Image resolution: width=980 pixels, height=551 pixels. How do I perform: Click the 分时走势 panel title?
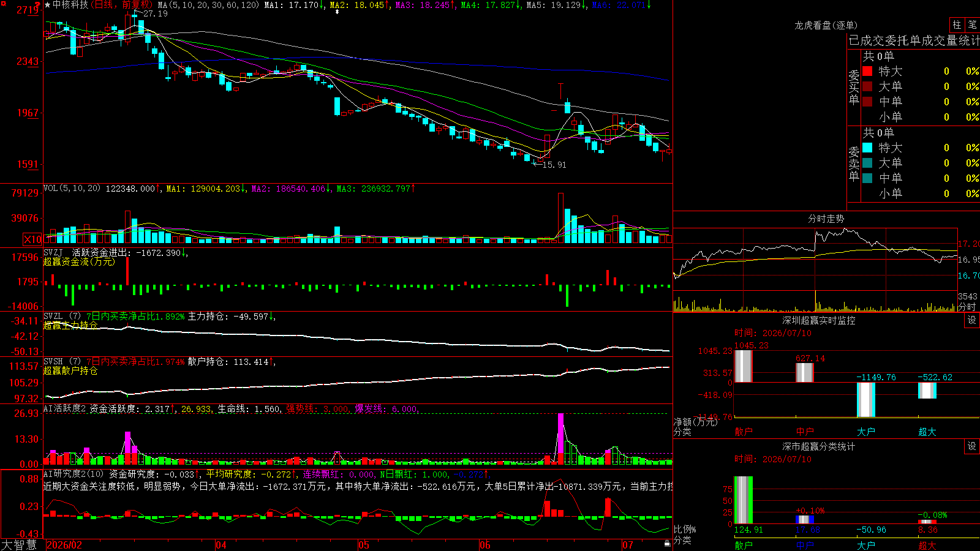826,219
